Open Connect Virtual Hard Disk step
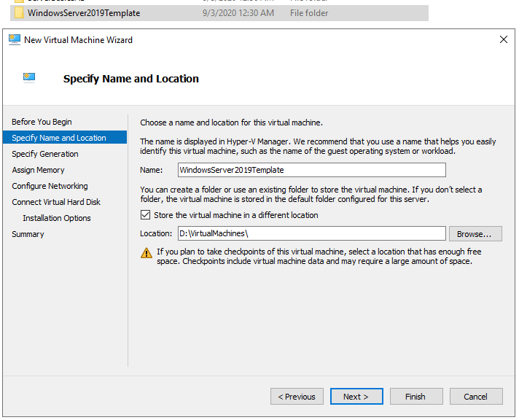 (56, 202)
